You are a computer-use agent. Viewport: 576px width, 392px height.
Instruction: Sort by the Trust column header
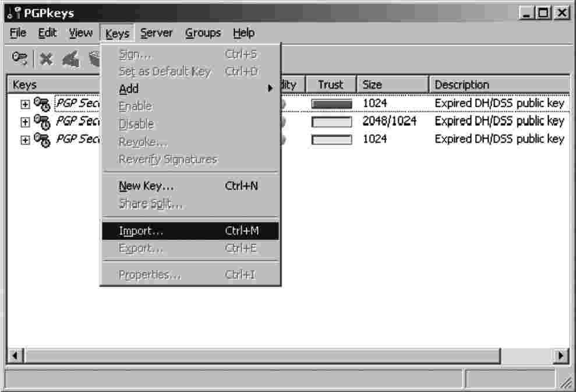pos(331,85)
